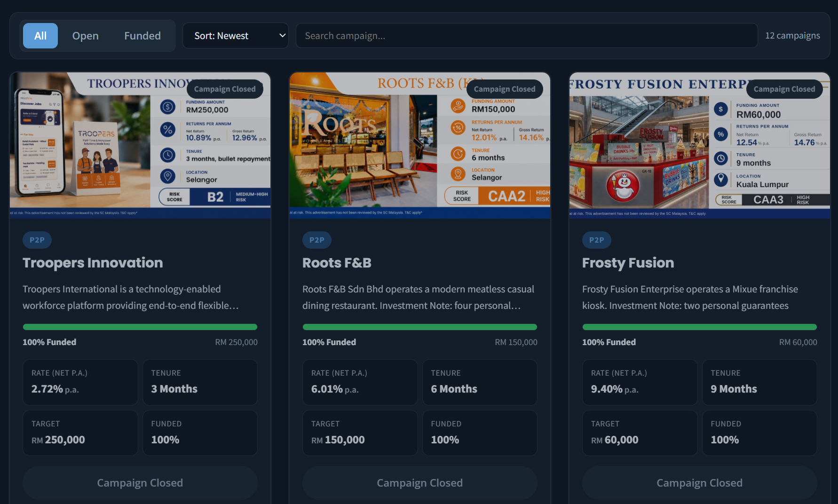838x504 pixels.
Task: Click the 12 campaigns count label
Action: tap(792, 36)
